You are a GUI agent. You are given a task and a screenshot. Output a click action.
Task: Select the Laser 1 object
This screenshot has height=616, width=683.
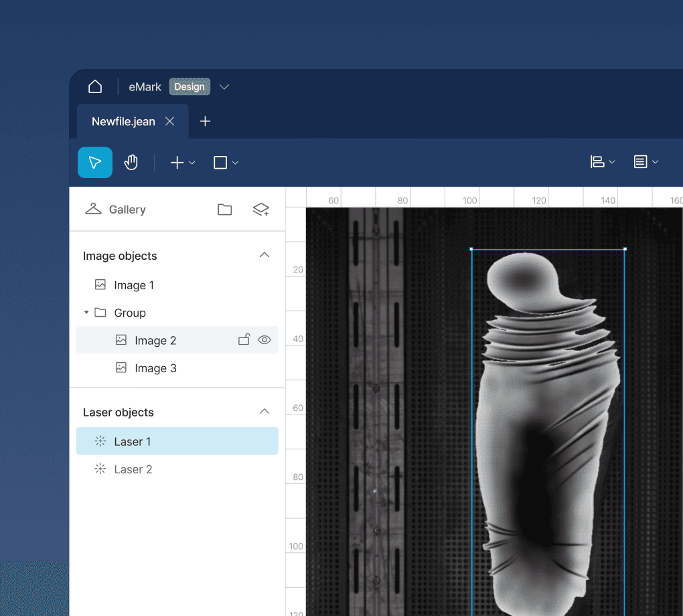[131, 441]
